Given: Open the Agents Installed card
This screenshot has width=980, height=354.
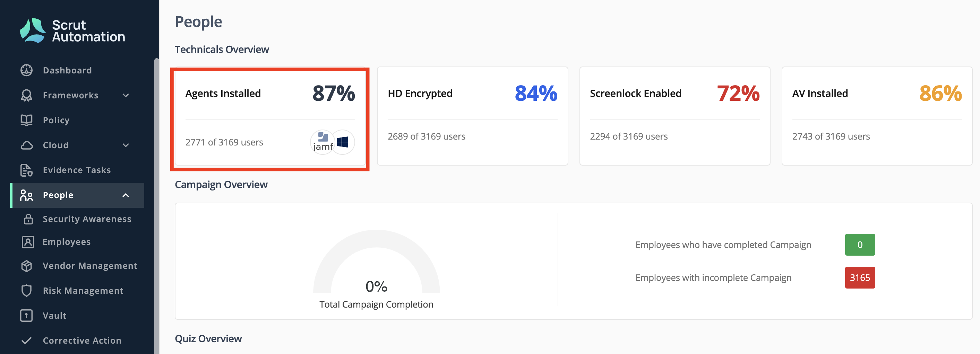Looking at the screenshot, I should [270, 116].
